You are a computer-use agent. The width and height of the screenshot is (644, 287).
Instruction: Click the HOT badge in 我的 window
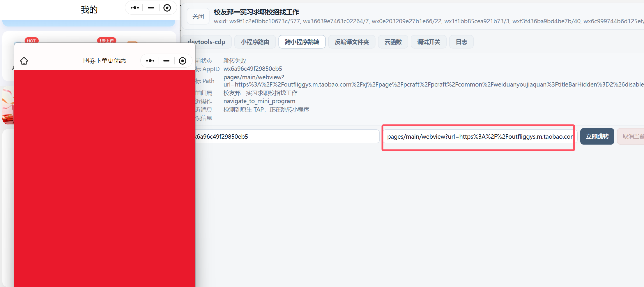point(31,41)
